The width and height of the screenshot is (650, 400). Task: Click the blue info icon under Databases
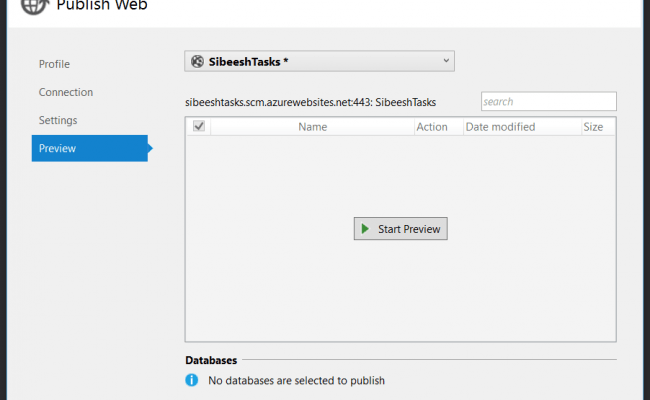192,380
